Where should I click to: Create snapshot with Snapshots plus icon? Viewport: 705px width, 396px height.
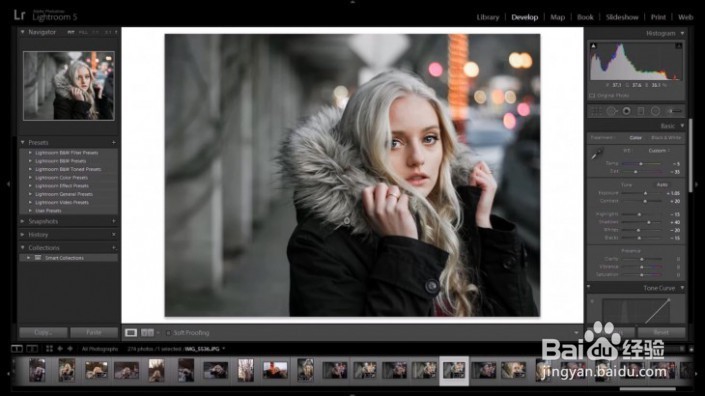[114, 221]
